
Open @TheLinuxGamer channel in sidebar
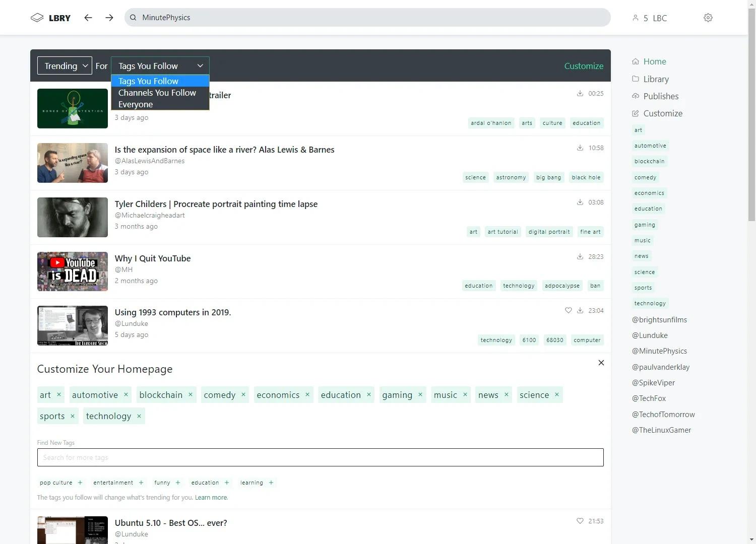click(662, 430)
